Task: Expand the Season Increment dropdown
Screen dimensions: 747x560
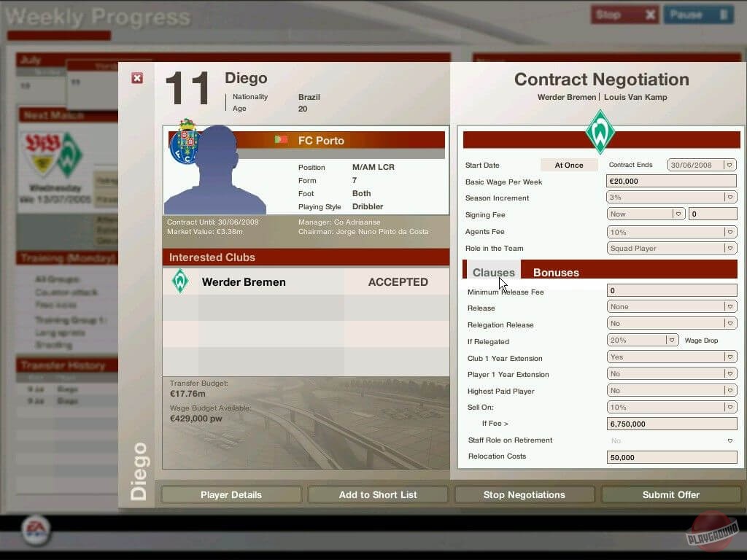Action: click(729, 198)
